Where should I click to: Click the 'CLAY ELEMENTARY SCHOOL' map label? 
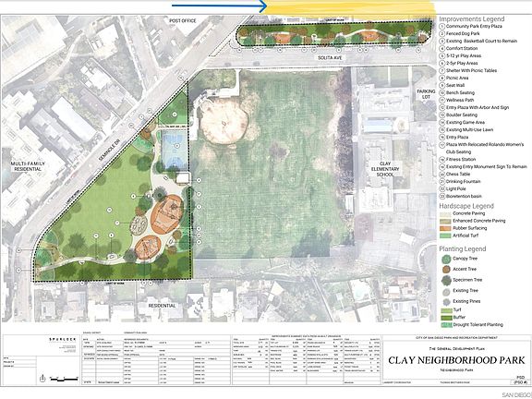coord(385,169)
